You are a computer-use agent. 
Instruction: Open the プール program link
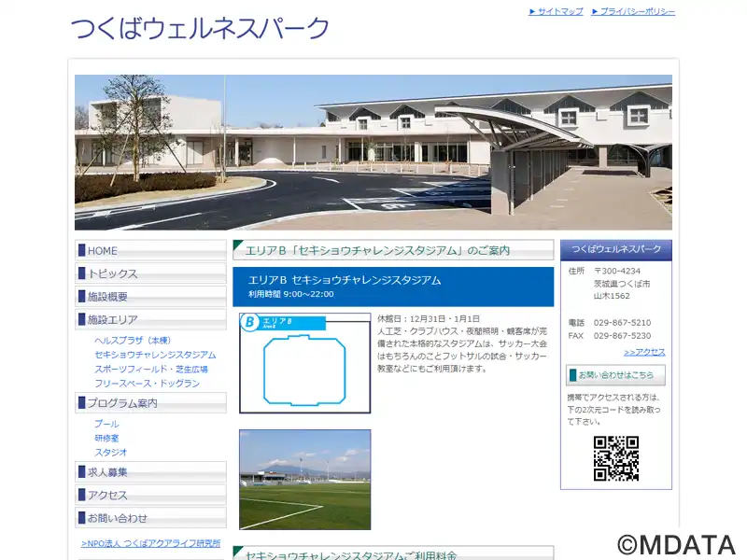(106, 424)
